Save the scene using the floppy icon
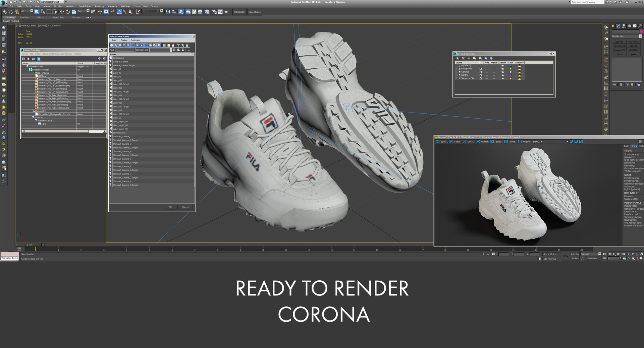 click(20, 2)
